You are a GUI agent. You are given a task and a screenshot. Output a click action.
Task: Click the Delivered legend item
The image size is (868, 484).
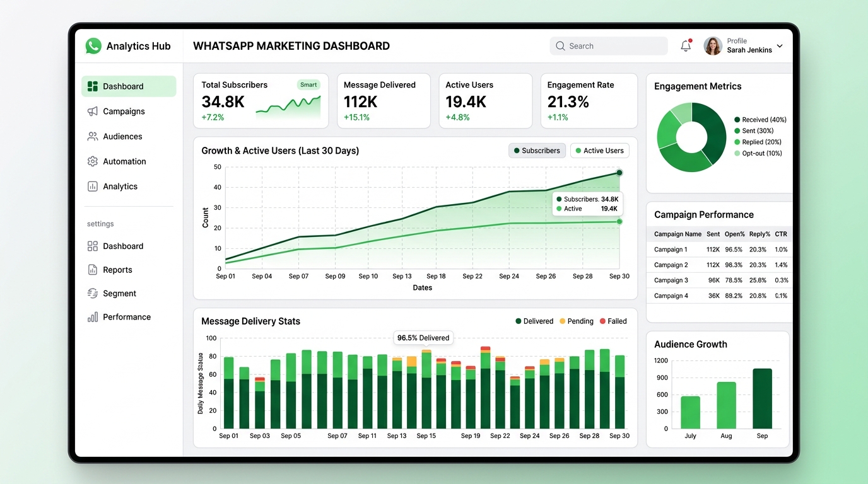[534, 321]
